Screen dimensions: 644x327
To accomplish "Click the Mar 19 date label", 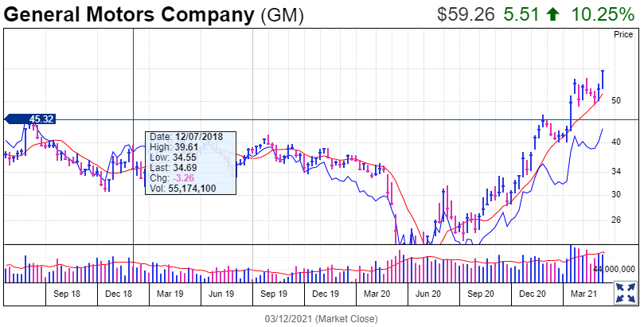I will tap(170, 294).
